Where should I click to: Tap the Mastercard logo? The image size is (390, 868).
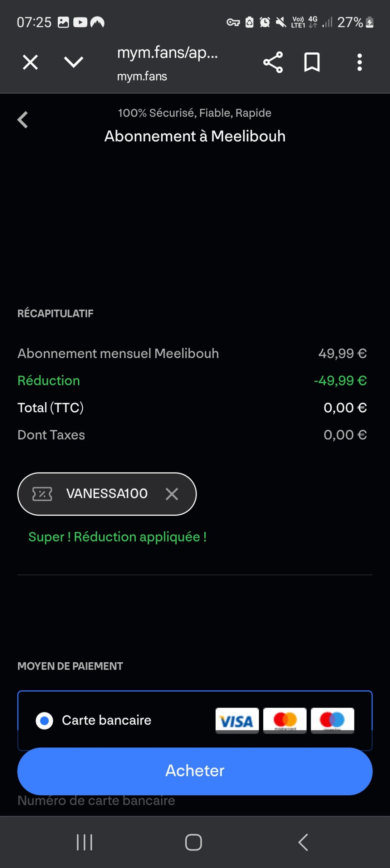pos(285,720)
